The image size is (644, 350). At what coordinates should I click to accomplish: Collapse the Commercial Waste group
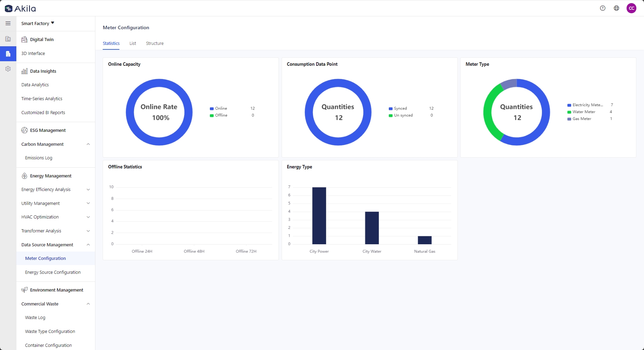(x=88, y=304)
